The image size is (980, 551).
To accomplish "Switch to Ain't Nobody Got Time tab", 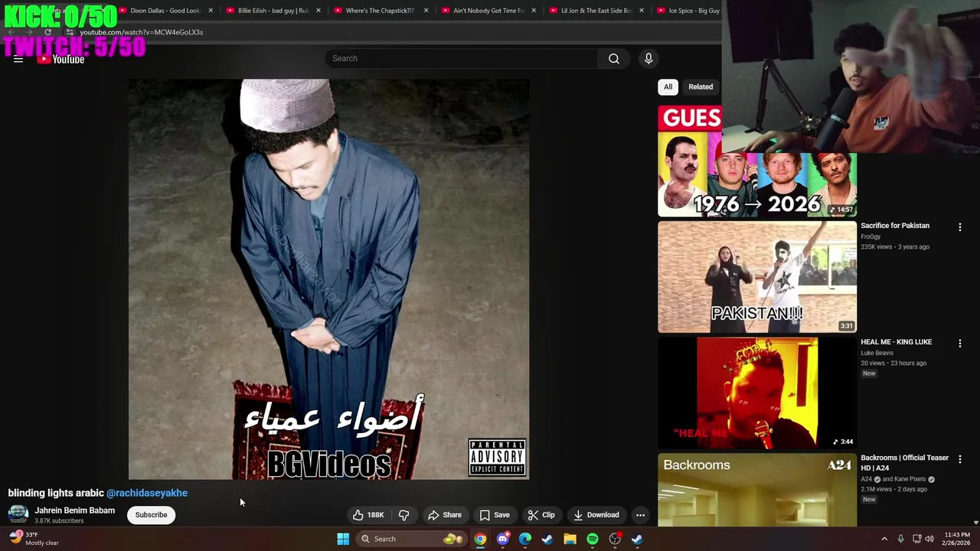I will click(487, 11).
